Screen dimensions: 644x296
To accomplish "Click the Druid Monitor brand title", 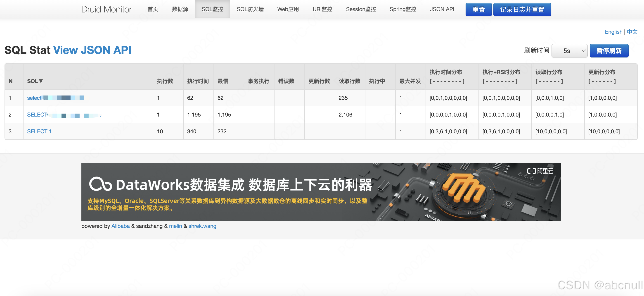I will pyautogui.click(x=106, y=9).
